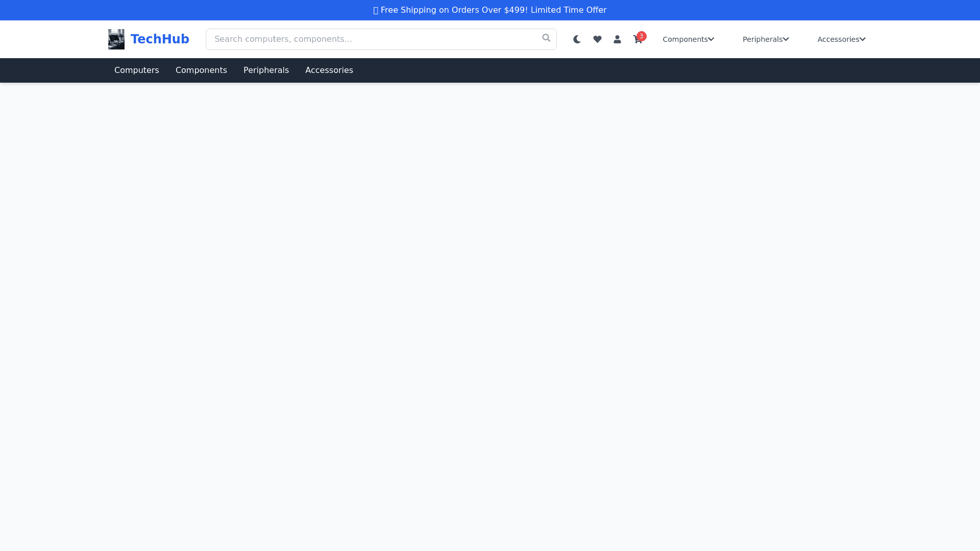Click the Free Shipping banner text
The height and width of the screenshot is (551, 980).
tap(493, 10)
